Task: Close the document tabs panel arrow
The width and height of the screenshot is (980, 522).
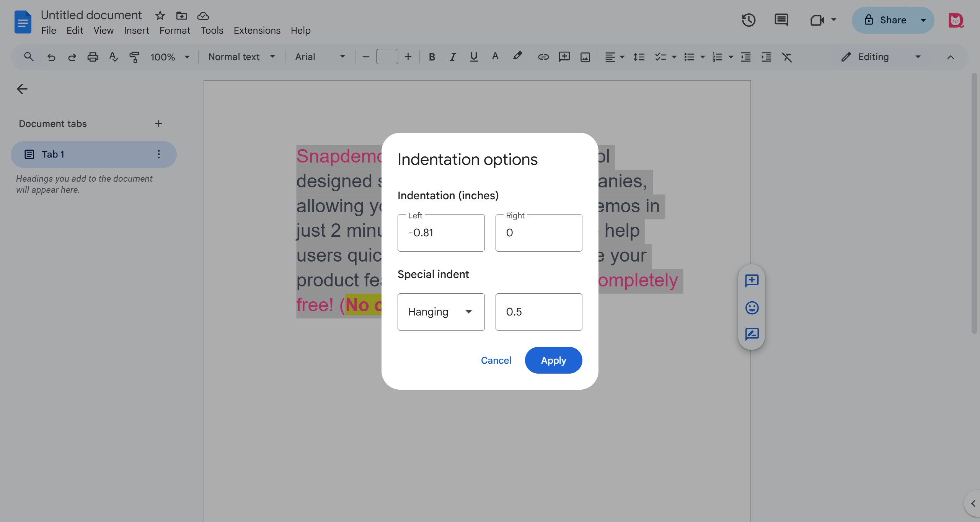Action: (22, 89)
